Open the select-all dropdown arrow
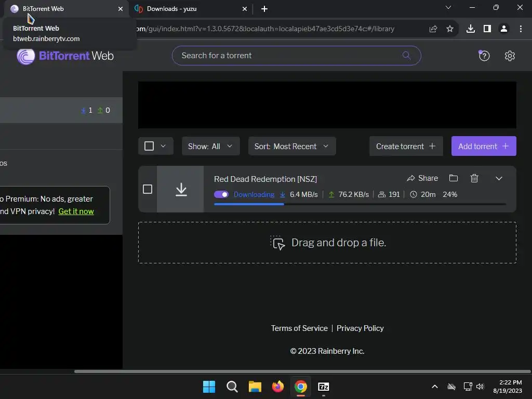 tap(163, 146)
